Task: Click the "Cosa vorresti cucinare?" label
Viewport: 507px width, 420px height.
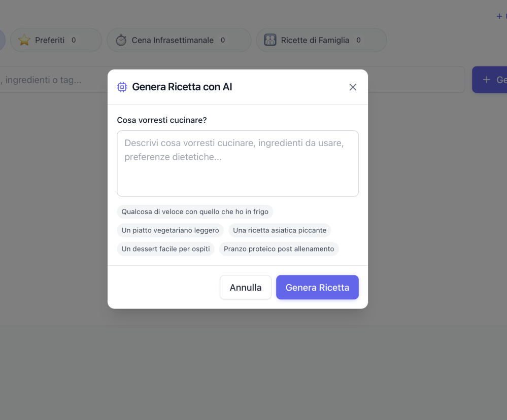Action: [162, 120]
